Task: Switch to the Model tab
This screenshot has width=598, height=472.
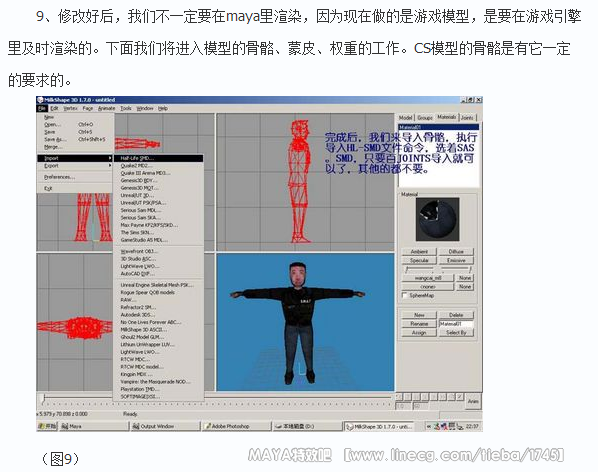Action: point(405,117)
